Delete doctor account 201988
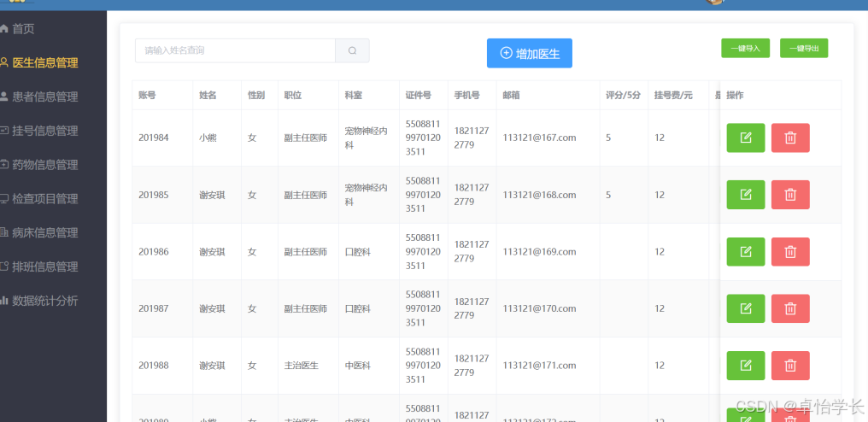This screenshot has height=422, width=868. (x=790, y=366)
